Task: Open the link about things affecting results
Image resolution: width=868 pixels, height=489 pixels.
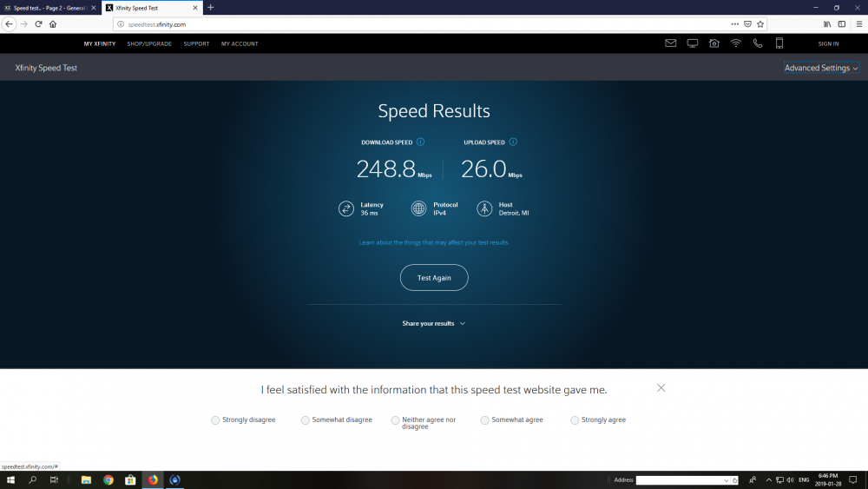Action: (433, 242)
